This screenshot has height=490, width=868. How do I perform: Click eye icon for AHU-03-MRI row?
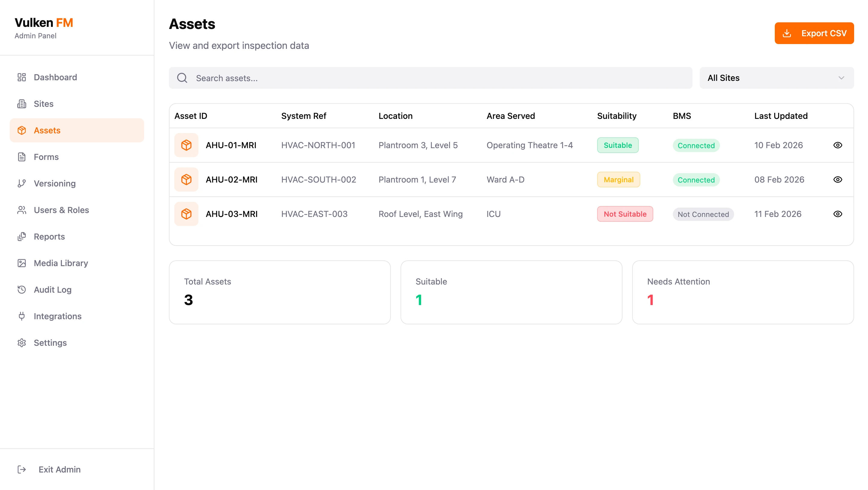(838, 214)
